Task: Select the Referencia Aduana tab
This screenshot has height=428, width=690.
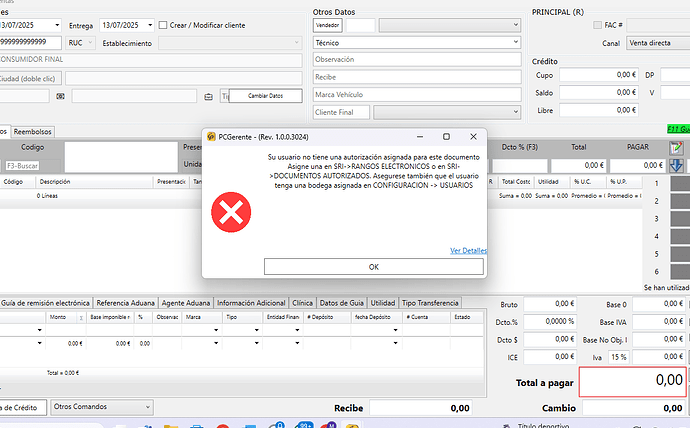Action: pos(125,303)
